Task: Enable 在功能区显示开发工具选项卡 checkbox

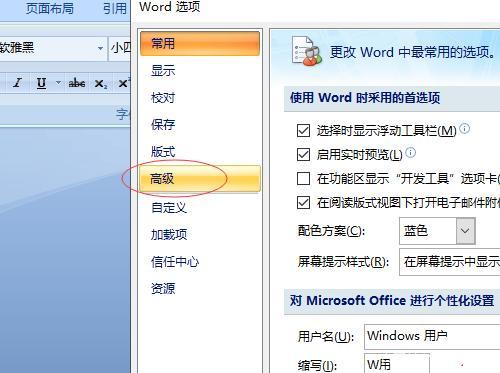Action: click(x=303, y=179)
